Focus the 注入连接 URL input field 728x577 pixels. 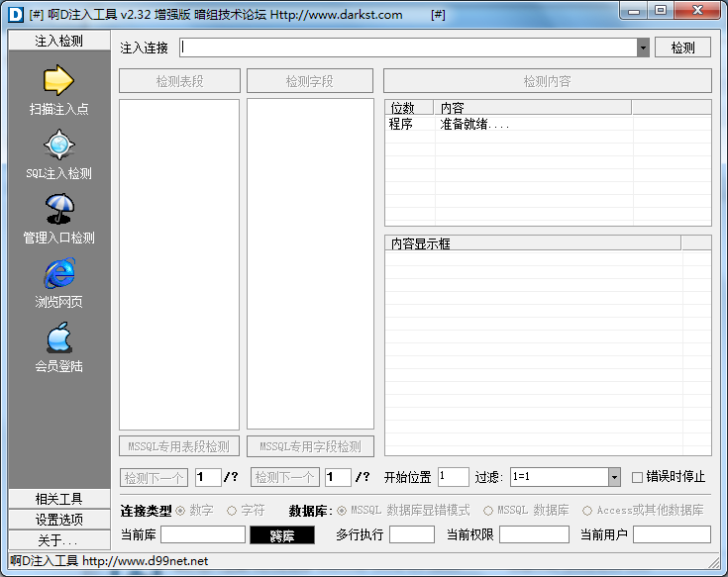408,48
